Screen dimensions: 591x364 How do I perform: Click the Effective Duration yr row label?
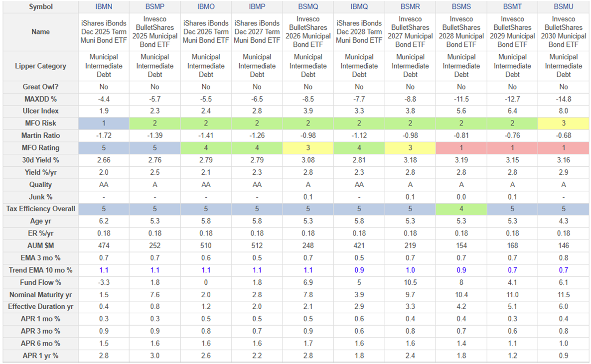coord(40,307)
